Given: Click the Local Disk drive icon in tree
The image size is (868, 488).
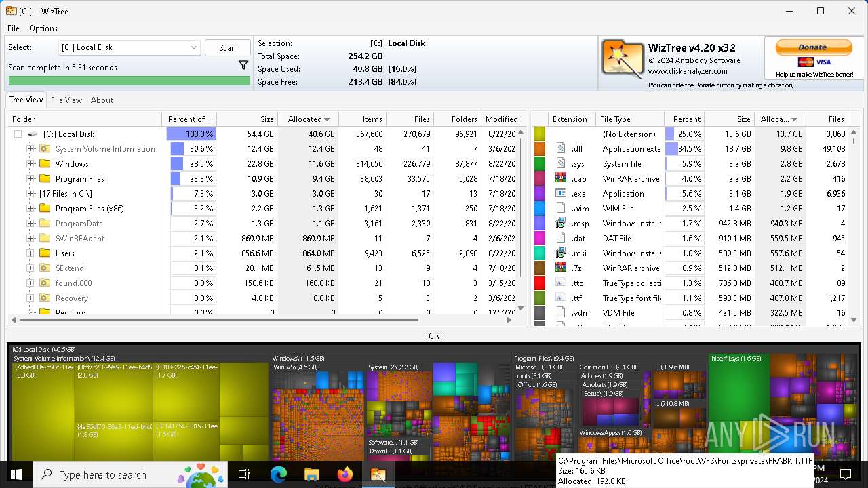Looking at the screenshot, I should pyautogui.click(x=33, y=134).
